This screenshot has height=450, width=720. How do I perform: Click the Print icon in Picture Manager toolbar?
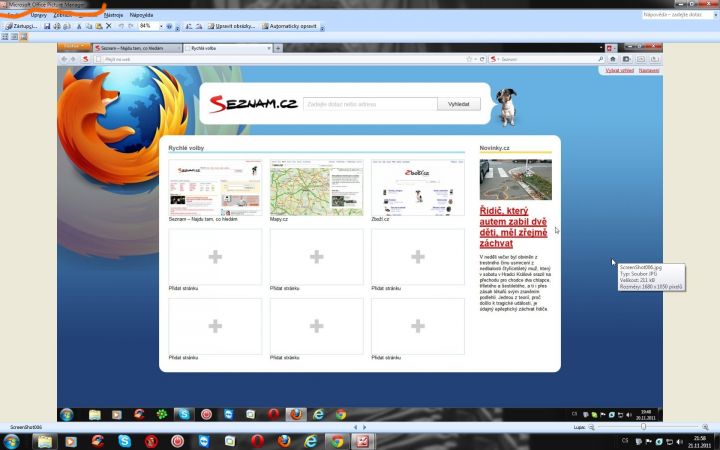coord(57,26)
